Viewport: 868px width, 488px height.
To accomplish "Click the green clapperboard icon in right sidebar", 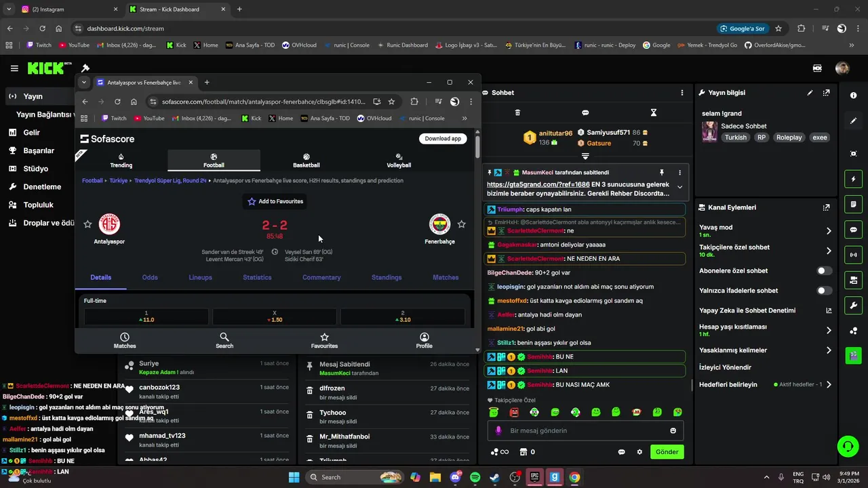I will pyautogui.click(x=854, y=355).
